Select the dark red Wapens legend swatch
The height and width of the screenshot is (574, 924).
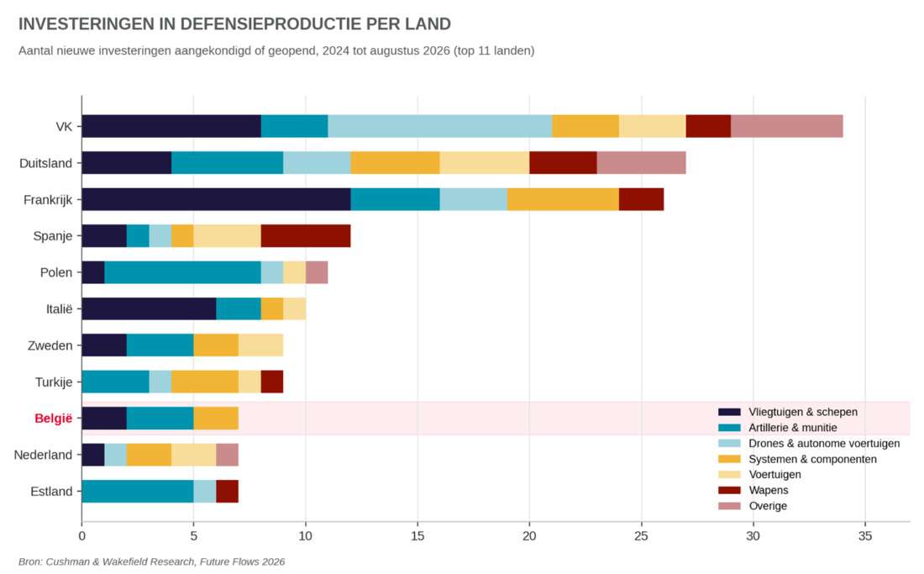tap(729, 490)
